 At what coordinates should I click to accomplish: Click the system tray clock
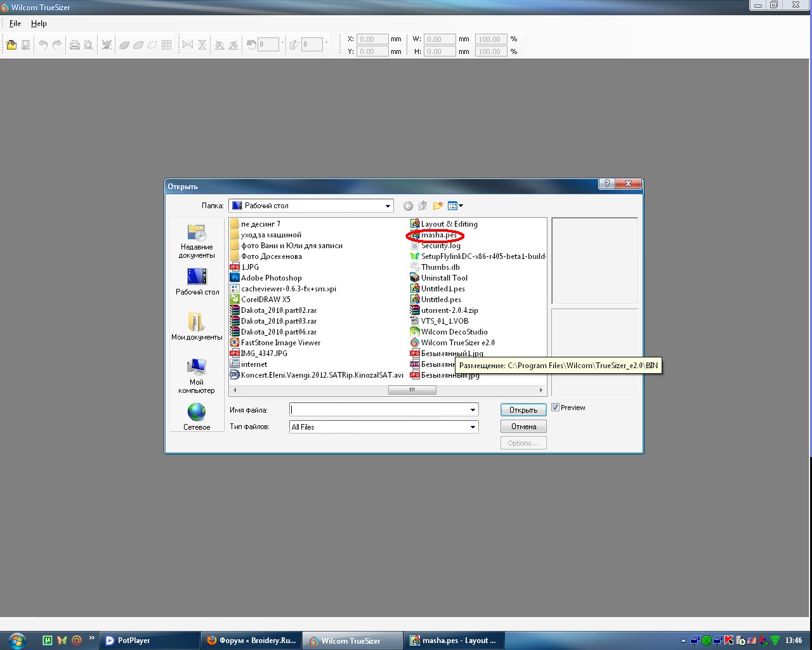[x=794, y=640]
